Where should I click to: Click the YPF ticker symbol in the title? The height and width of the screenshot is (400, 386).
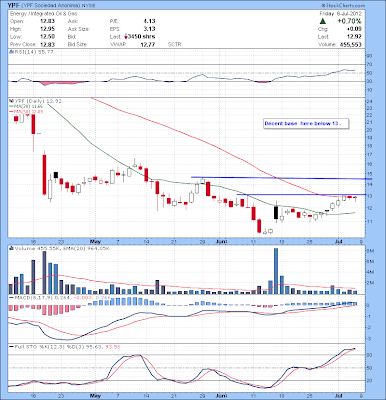point(13,6)
